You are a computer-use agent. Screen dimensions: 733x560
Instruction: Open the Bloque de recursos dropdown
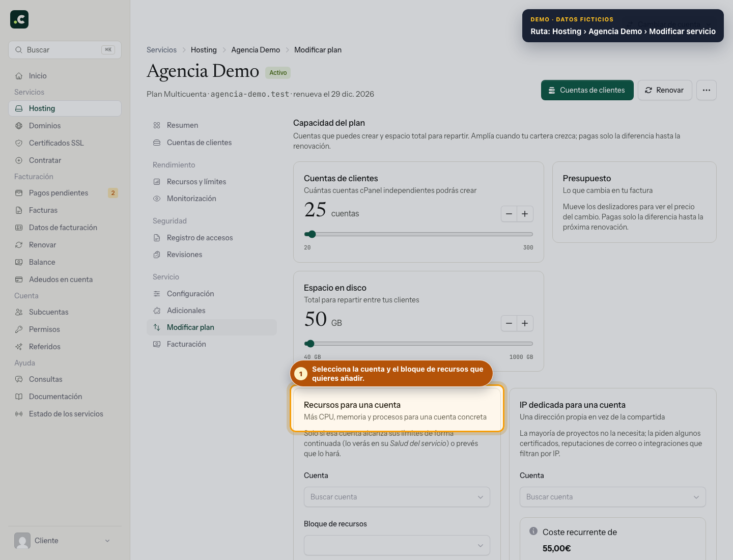coord(397,545)
